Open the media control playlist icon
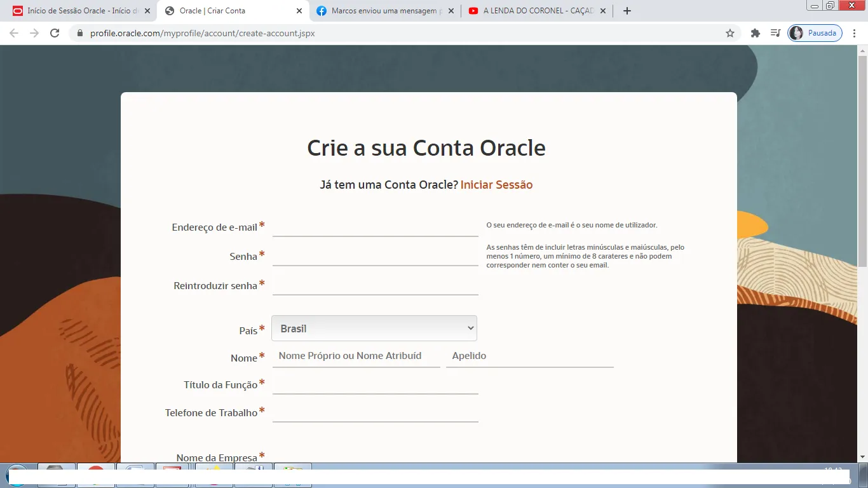 click(775, 33)
